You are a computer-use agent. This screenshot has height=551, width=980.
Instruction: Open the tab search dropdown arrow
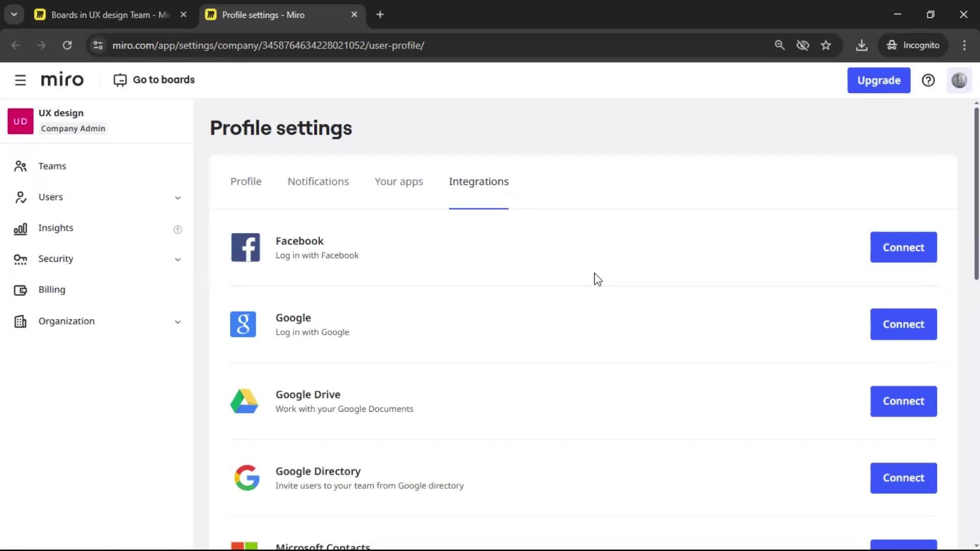(14, 14)
